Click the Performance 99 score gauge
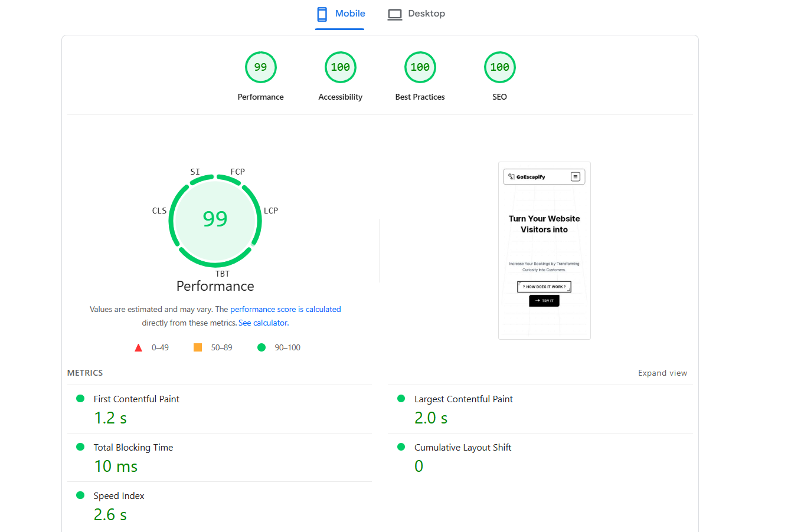 point(260,67)
